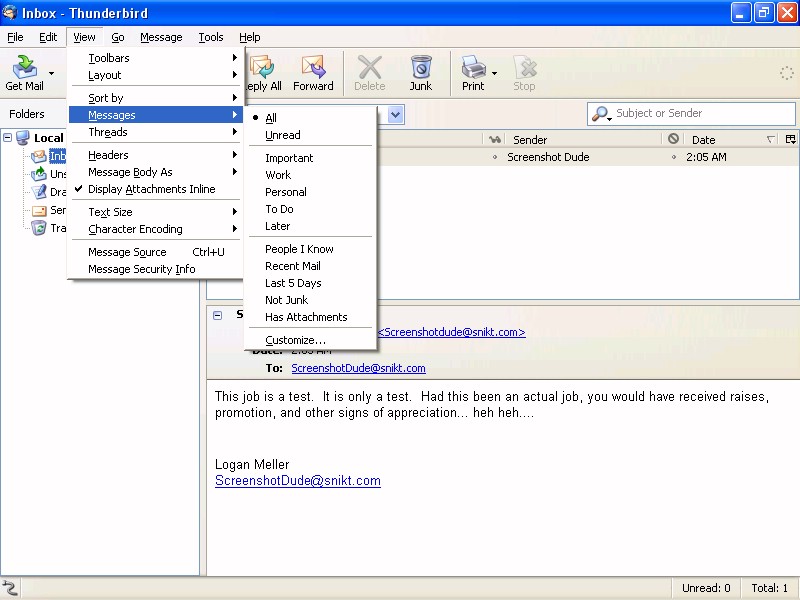Expand the Text Size submenu
The width and height of the screenshot is (800, 600).
pos(156,212)
